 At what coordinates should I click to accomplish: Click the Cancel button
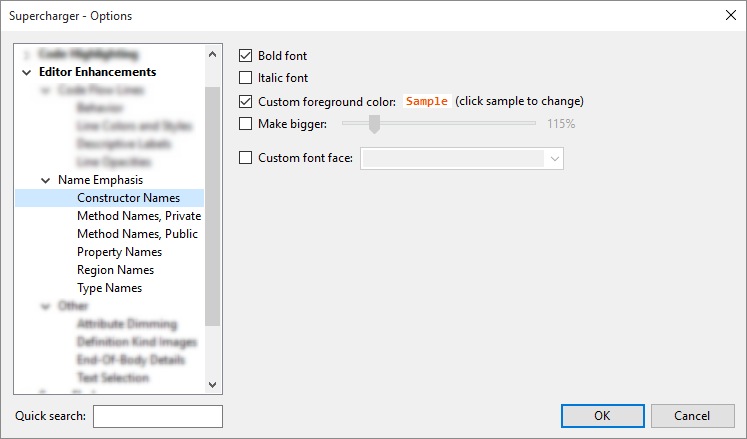693,416
